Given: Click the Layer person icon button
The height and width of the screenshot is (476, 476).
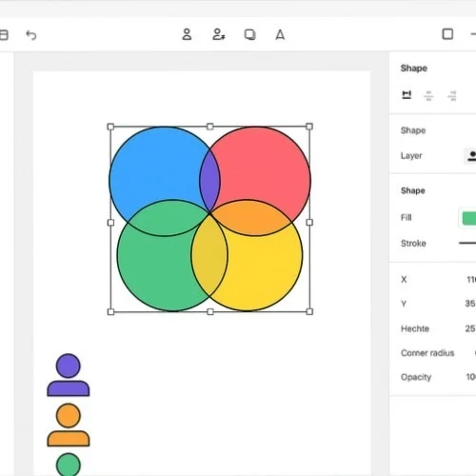Looking at the screenshot, I should [471, 156].
